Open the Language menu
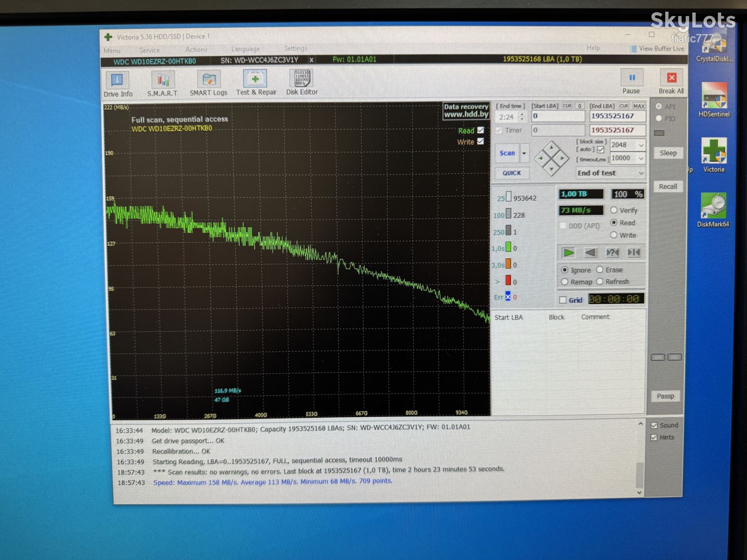The width and height of the screenshot is (747, 560). (245, 49)
